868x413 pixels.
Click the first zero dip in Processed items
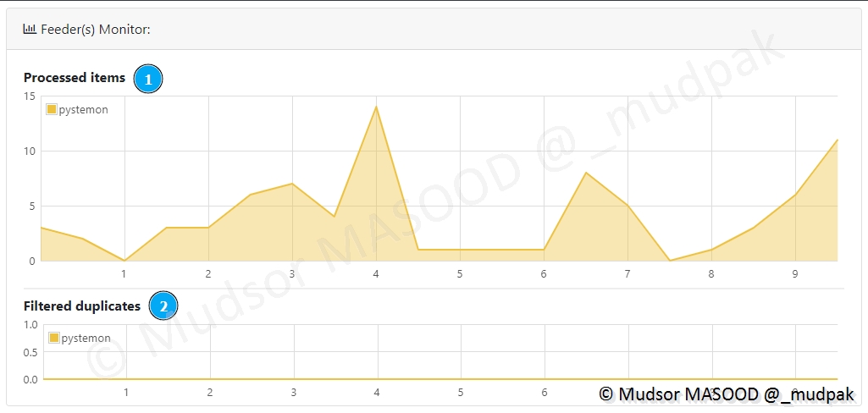point(124,260)
